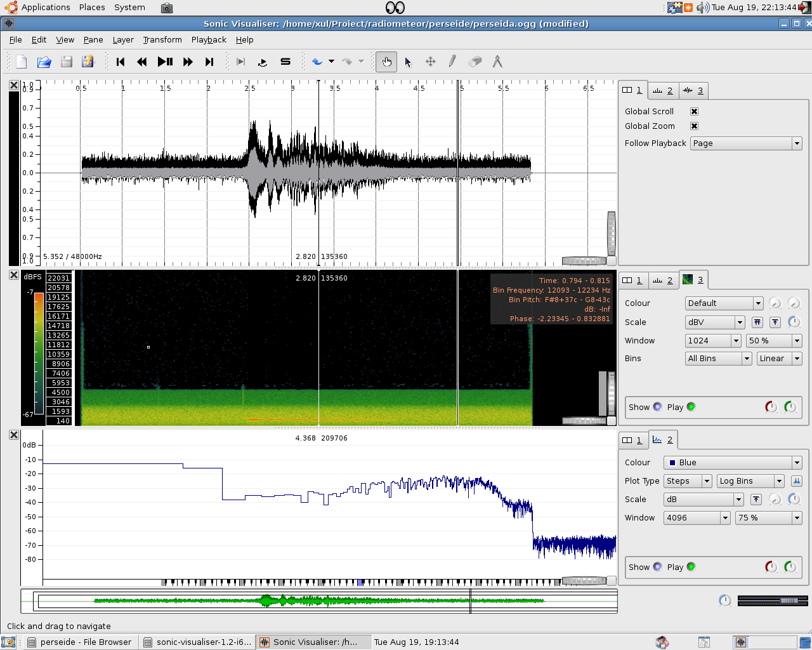Toggle loop playback icon

(x=263, y=62)
